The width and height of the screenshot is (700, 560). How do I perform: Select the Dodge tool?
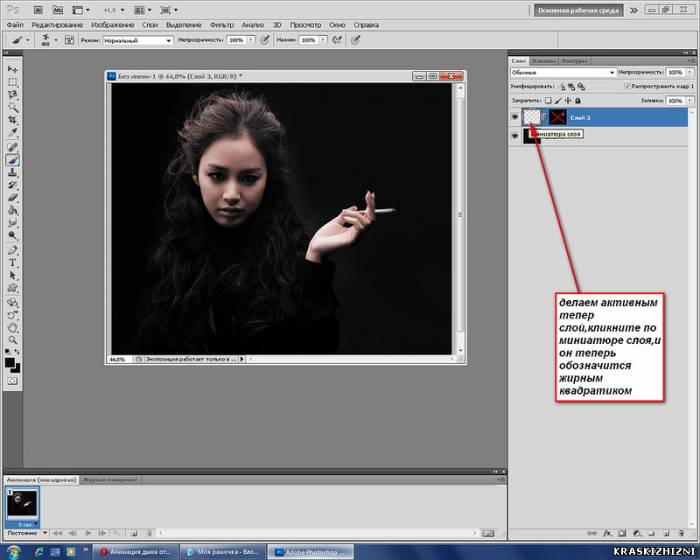12,235
